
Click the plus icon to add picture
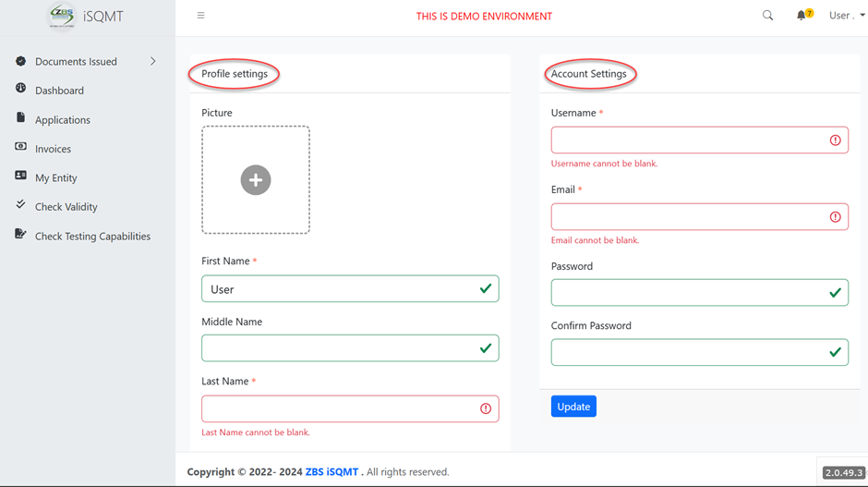click(256, 180)
